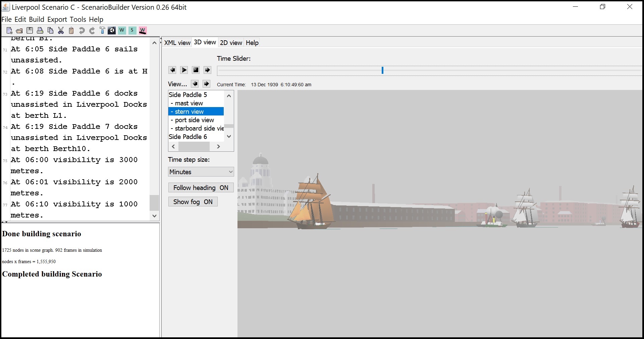This screenshot has width=644, height=339.
Task: Export to Unity using the Unity logo icon
Action: [112, 31]
